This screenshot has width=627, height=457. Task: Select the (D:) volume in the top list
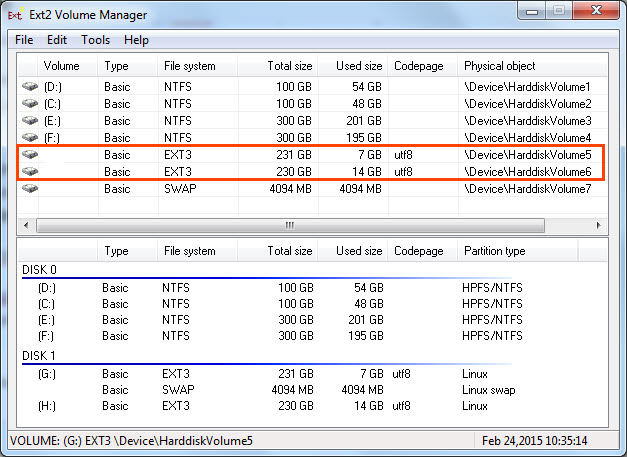[52, 86]
